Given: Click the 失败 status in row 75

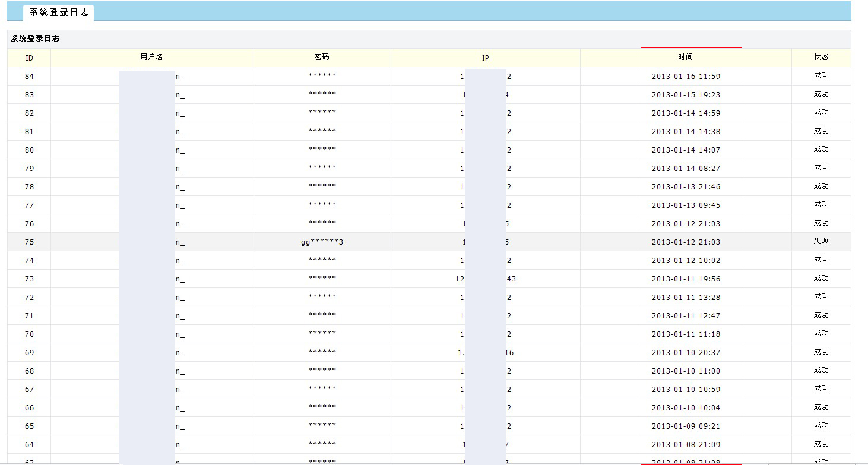Looking at the screenshot, I should click(821, 242).
